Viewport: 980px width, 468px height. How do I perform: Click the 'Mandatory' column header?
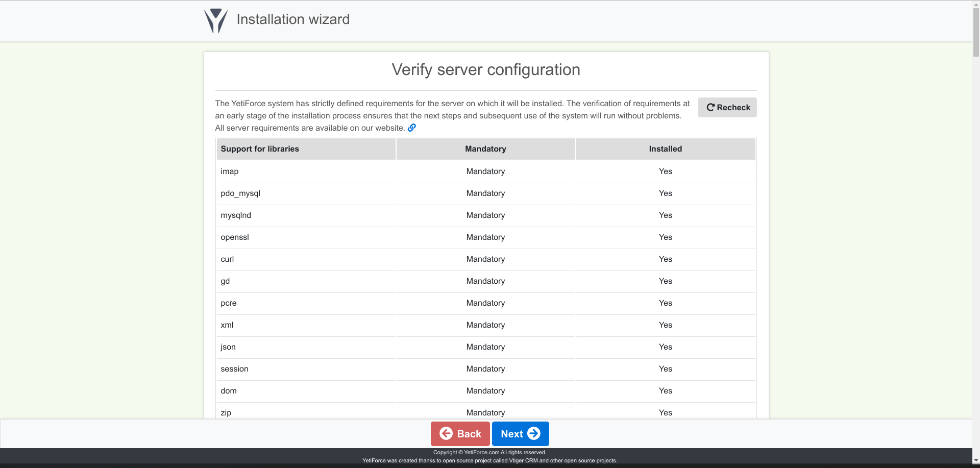tap(485, 149)
